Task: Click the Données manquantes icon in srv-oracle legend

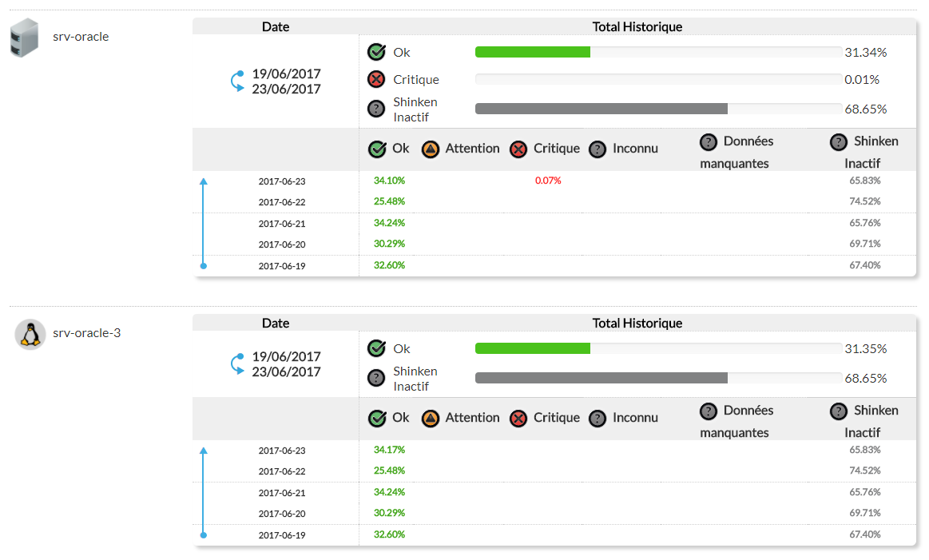Action: (709, 142)
